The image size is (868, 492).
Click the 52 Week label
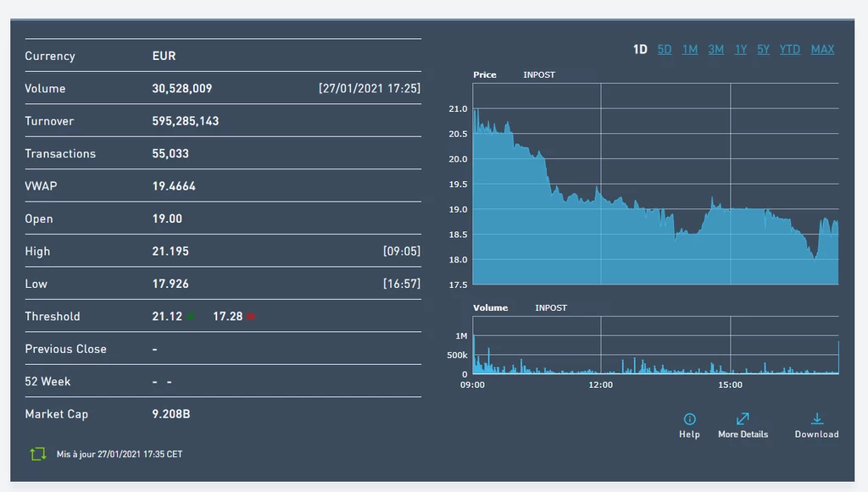47,381
